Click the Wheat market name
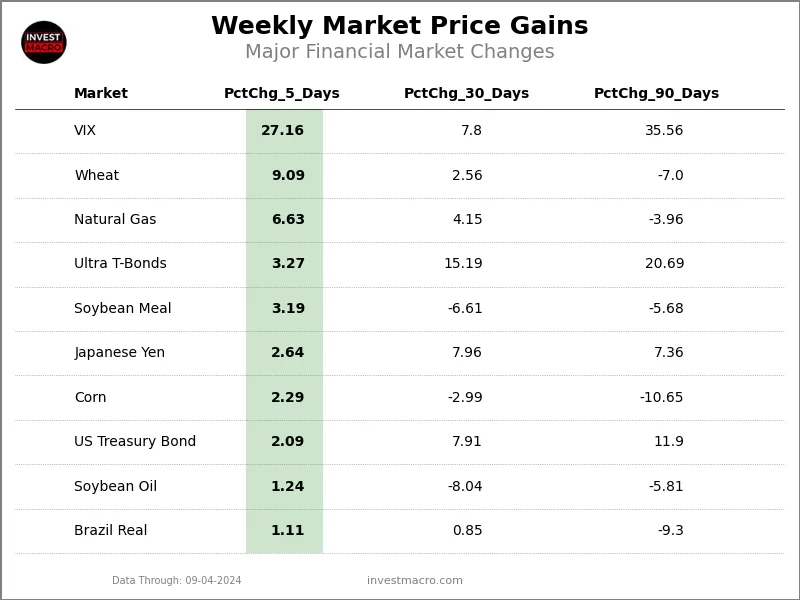 96,176
